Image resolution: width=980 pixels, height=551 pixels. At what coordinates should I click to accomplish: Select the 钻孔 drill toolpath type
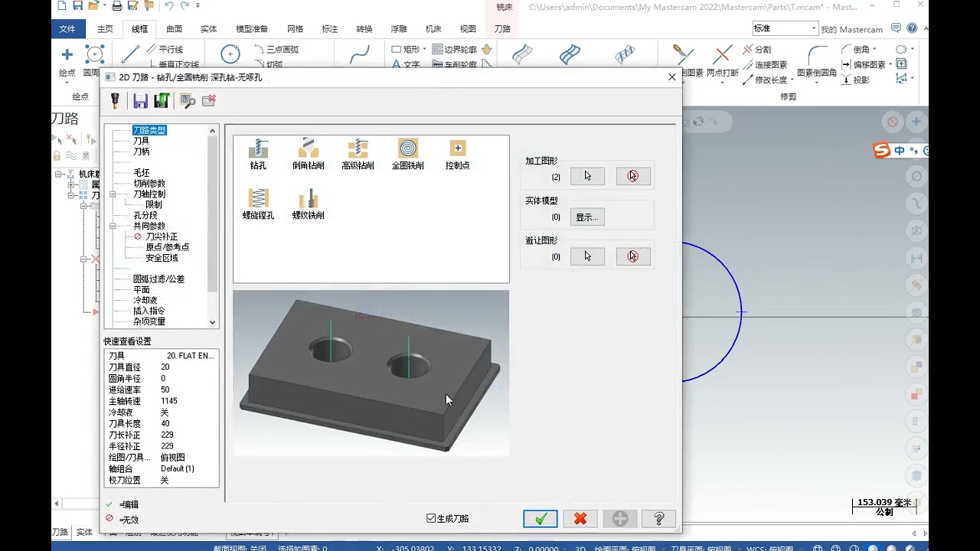[258, 154]
